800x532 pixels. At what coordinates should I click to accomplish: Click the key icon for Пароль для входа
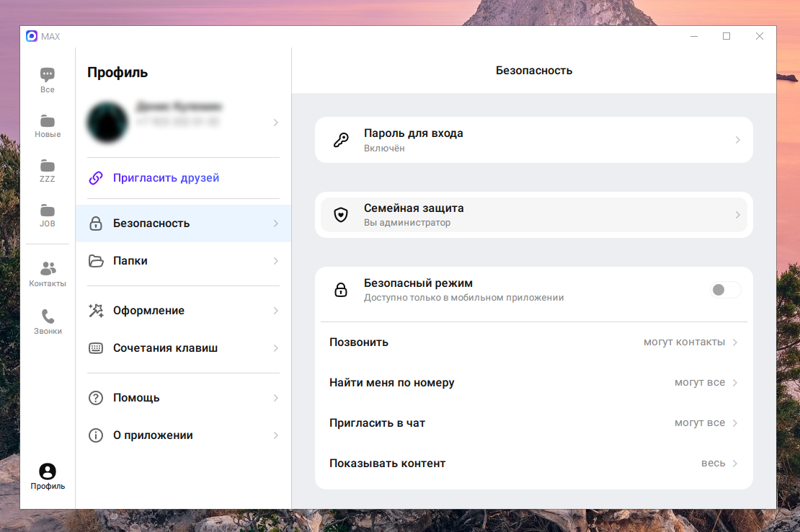point(341,140)
